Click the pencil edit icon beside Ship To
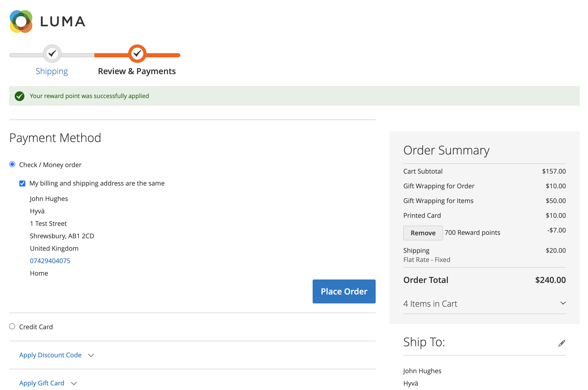The width and height of the screenshot is (588, 390). (x=562, y=343)
